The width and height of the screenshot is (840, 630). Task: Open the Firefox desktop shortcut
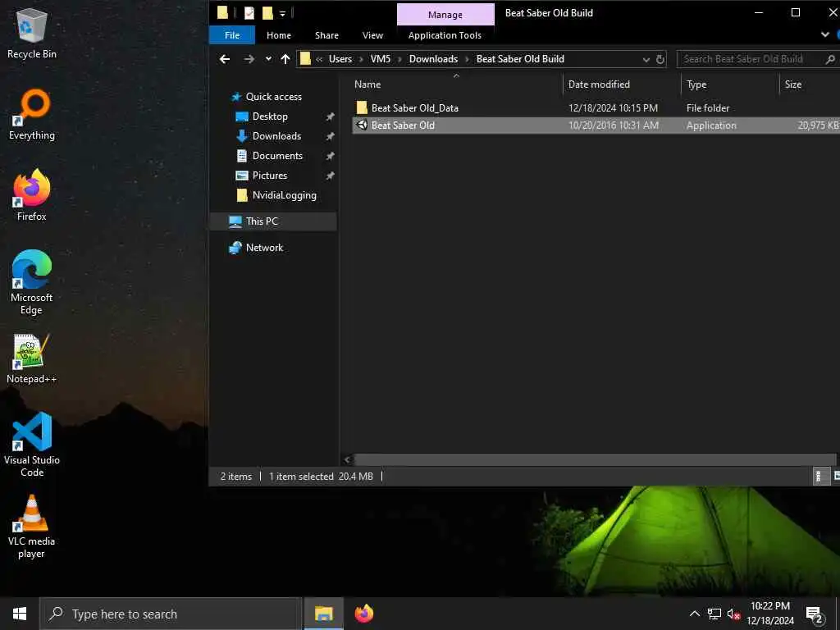pos(32,195)
